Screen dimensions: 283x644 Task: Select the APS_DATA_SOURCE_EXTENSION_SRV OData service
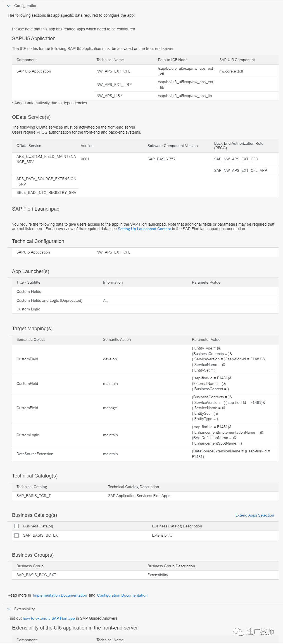[46, 181]
